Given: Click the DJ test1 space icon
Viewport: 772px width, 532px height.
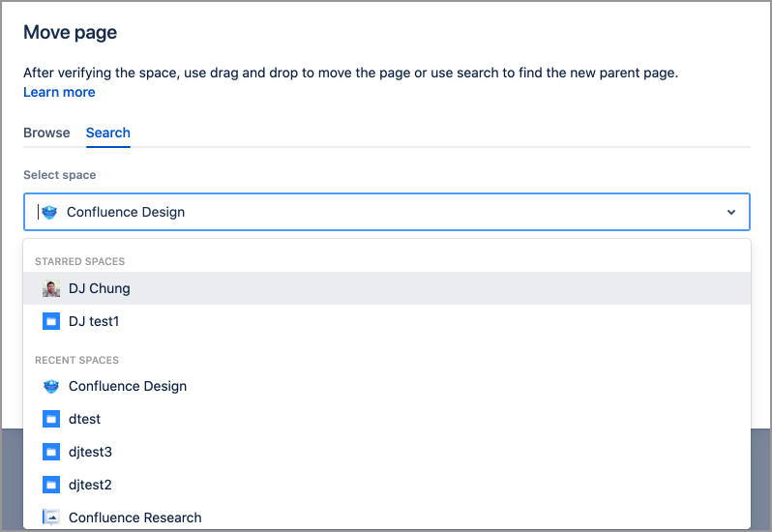Looking at the screenshot, I should pyautogui.click(x=51, y=321).
